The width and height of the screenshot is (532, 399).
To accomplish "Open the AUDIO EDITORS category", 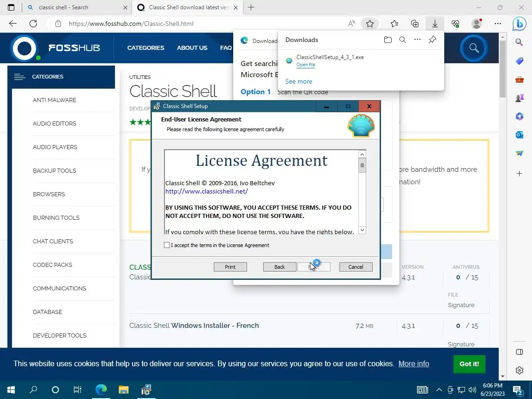I will 54,123.
